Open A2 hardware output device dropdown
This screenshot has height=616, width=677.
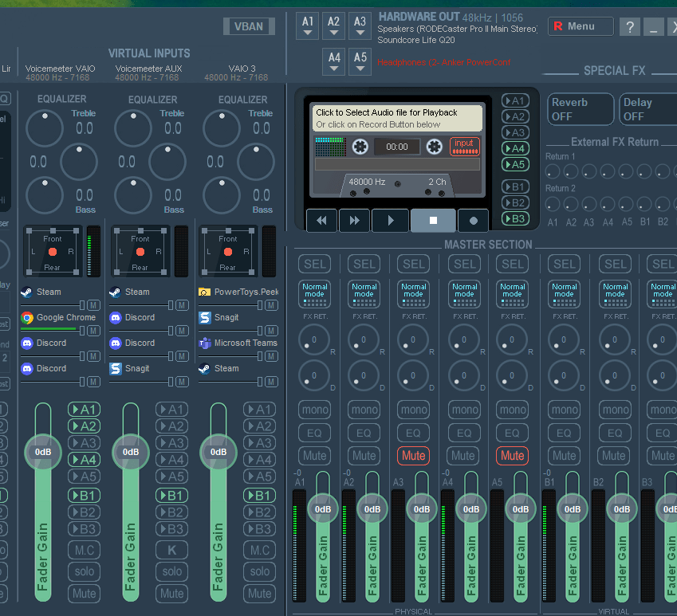[333, 26]
